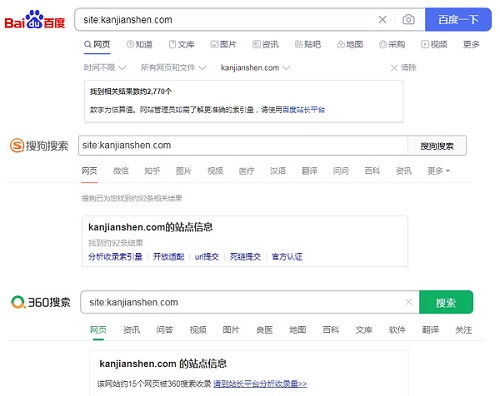Open 360 地图 tab
The height and width of the screenshot is (396, 500).
pyautogui.click(x=297, y=330)
